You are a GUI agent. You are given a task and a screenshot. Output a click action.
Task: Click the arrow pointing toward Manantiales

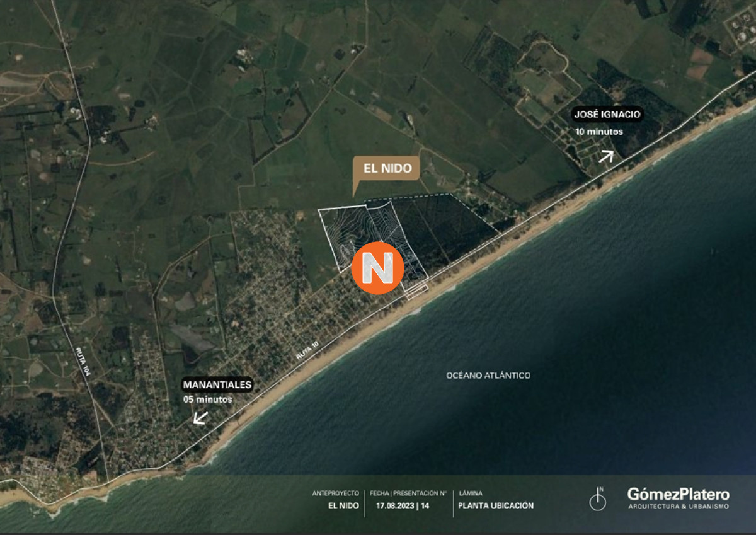200,417
